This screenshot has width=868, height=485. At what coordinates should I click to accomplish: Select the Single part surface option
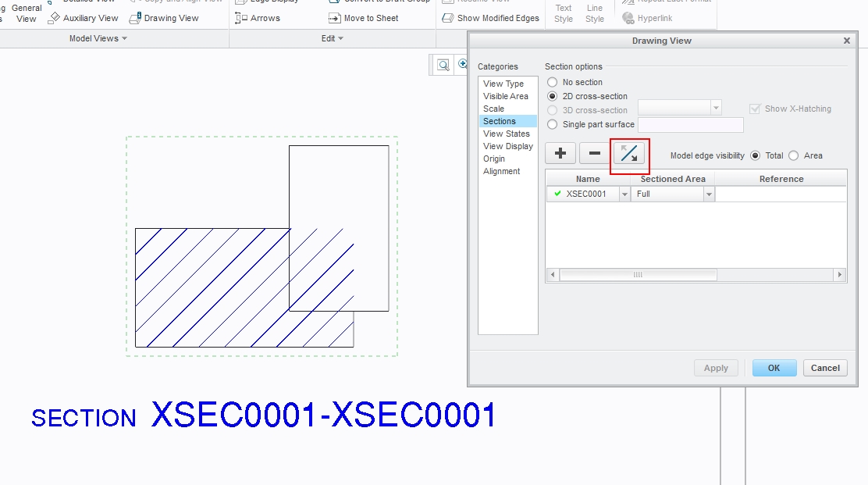[x=552, y=125]
